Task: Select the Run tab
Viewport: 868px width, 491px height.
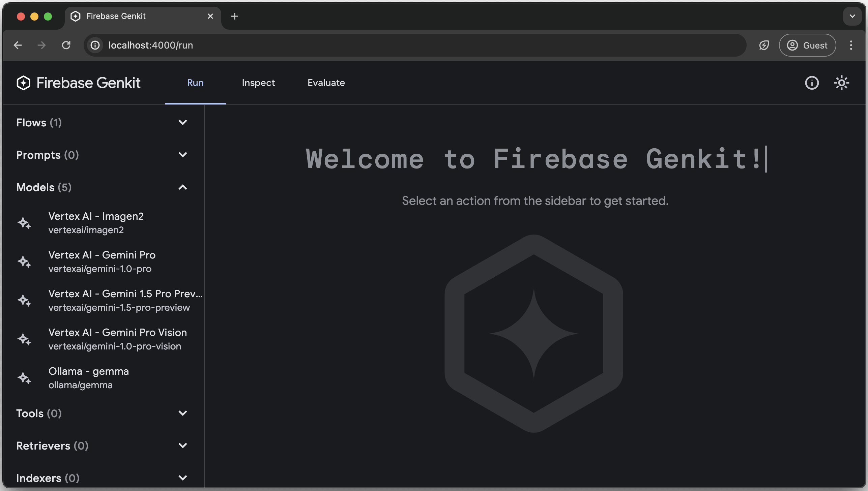Action: point(195,83)
